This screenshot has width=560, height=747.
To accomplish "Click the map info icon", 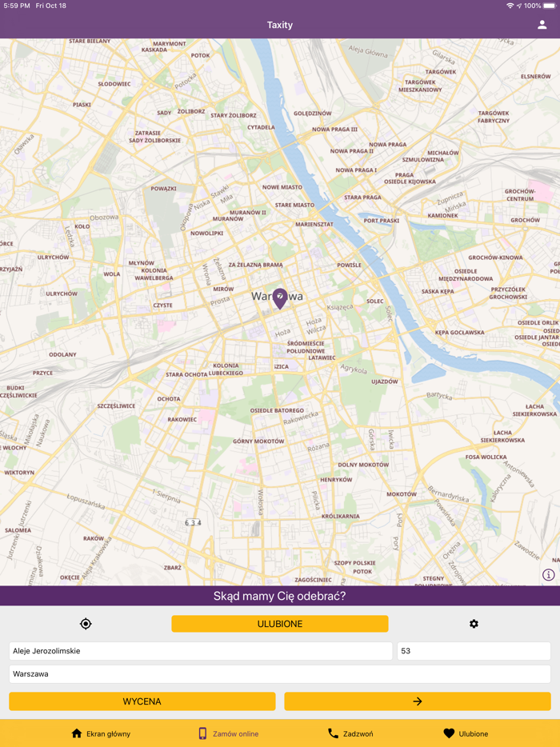I will point(549,574).
